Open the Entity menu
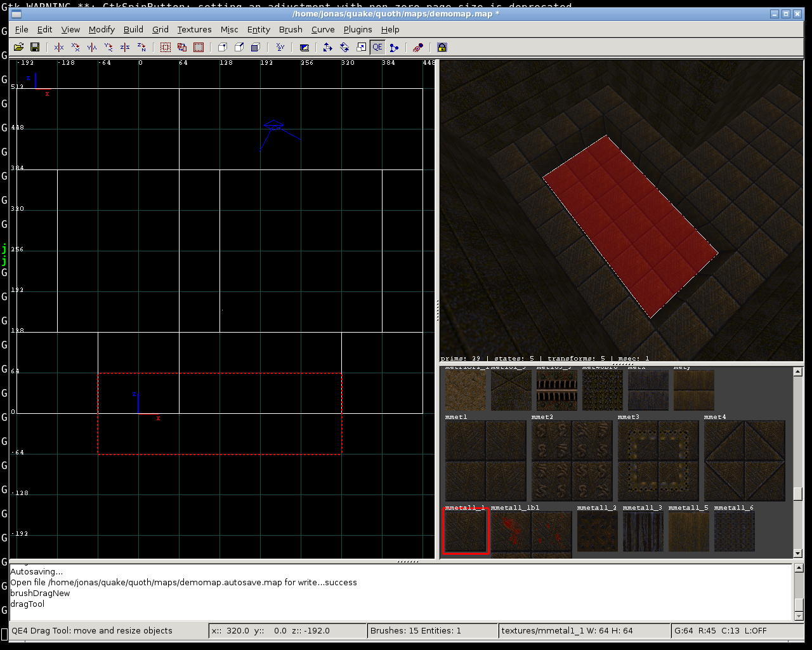 click(259, 29)
